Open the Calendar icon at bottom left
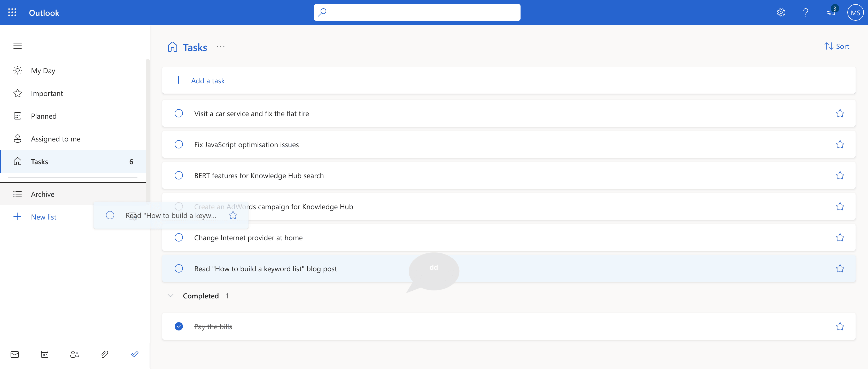 pyautogui.click(x=45, y=355)
